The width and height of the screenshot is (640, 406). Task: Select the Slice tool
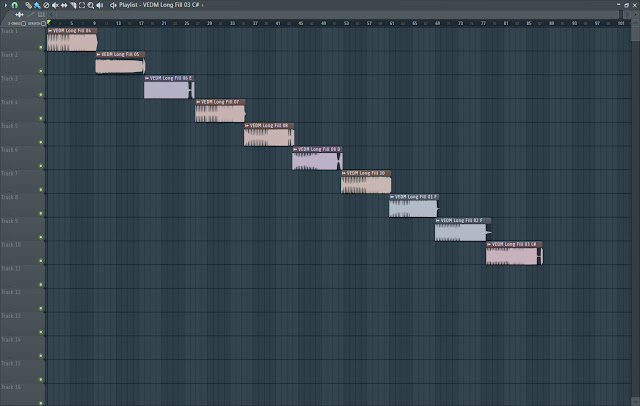tap(73, 5)
